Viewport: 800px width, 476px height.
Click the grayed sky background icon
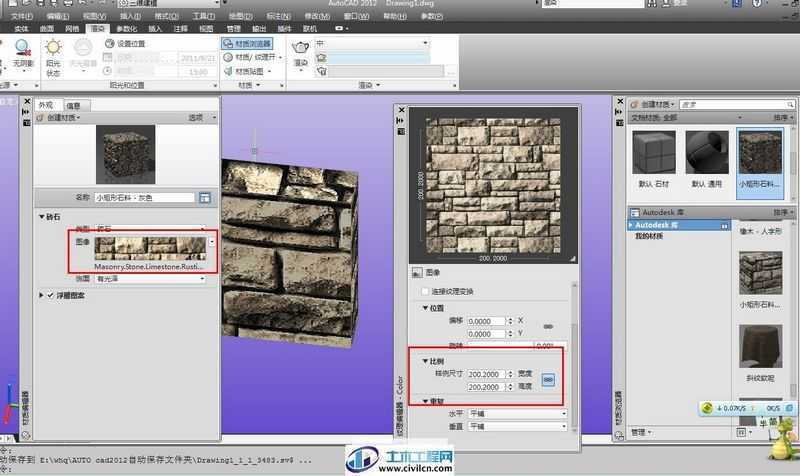pyautogui.click(x=83, y=48)
